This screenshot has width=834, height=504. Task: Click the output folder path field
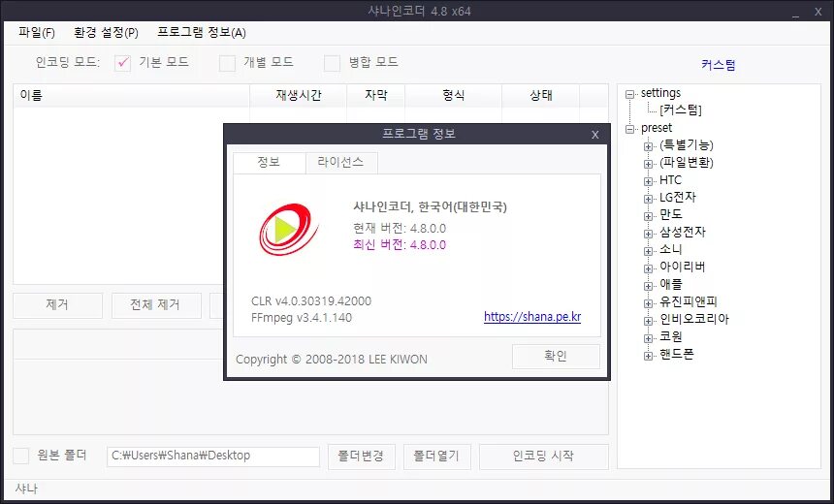pyautogui.click(x=213, y=457)
